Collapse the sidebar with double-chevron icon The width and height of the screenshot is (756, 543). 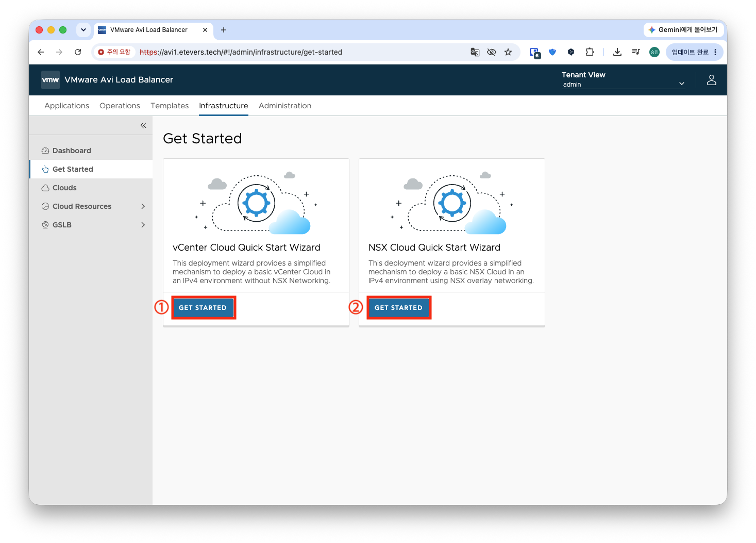pos(143,125)
